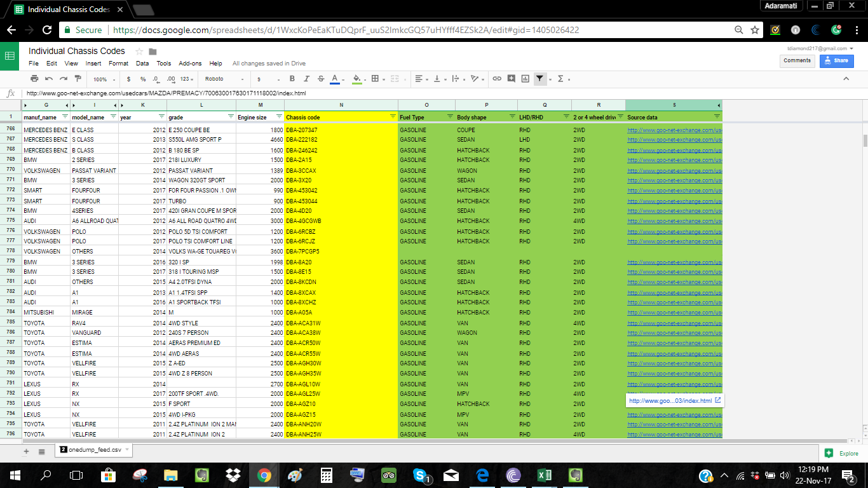Toggle strikethrough formatting
This screenshot has height=488, width=868.
(x=320, y=79)
